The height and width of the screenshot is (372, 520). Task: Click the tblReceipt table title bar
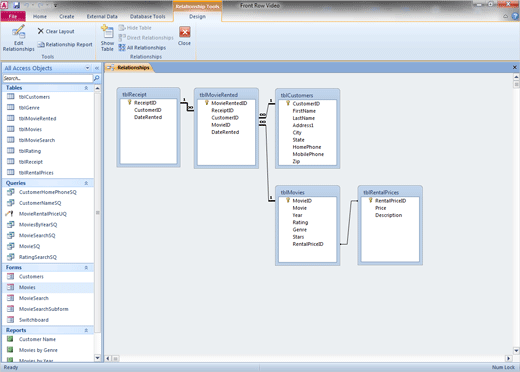coord(148,94)
